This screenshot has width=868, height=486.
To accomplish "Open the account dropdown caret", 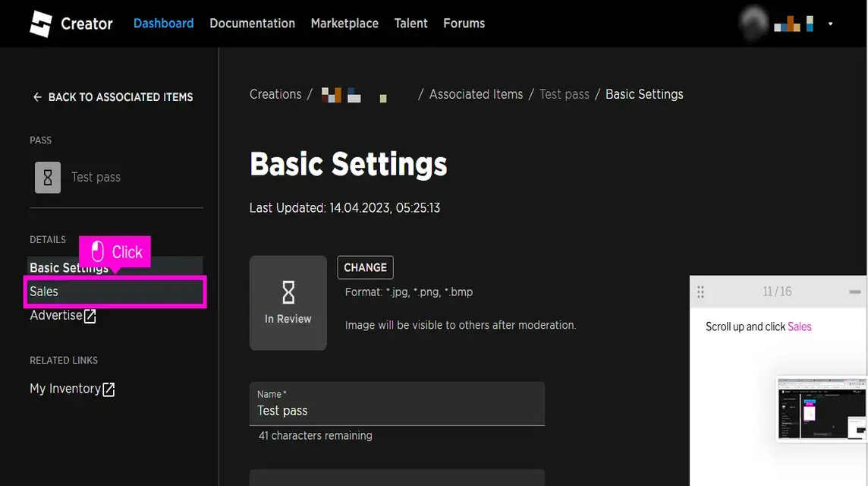I will click(x=831, y=24).
